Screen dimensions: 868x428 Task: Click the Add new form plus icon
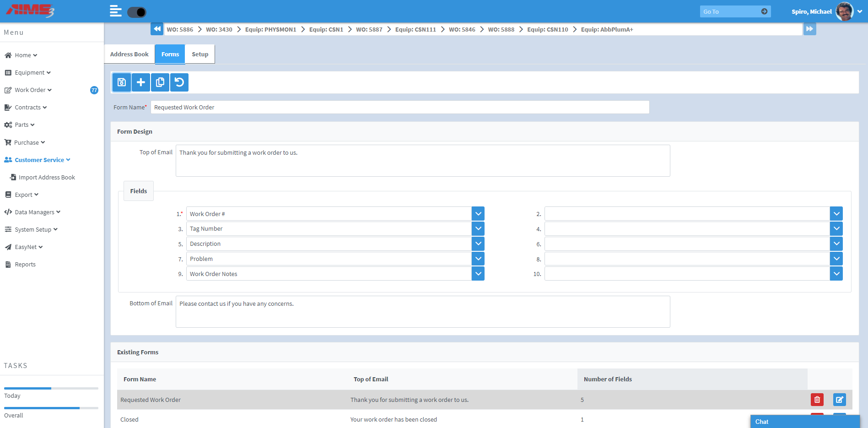click(x=140, y=82)
